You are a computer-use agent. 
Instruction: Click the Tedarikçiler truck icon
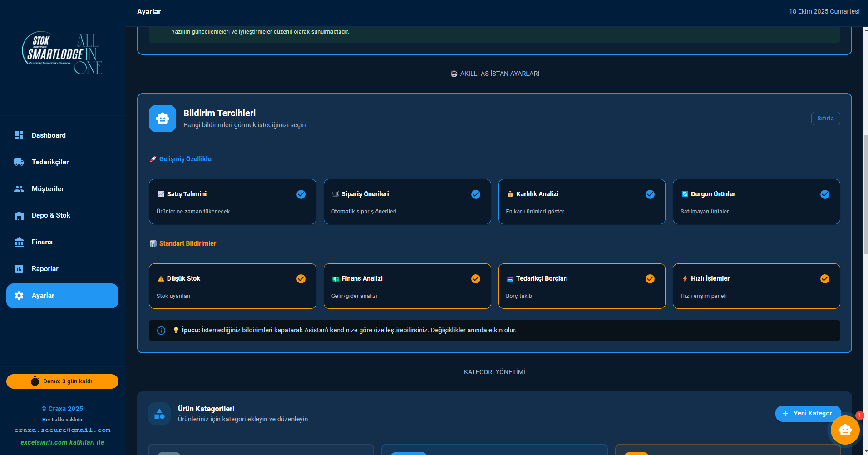pyautogui.click(x=19, y=162)
